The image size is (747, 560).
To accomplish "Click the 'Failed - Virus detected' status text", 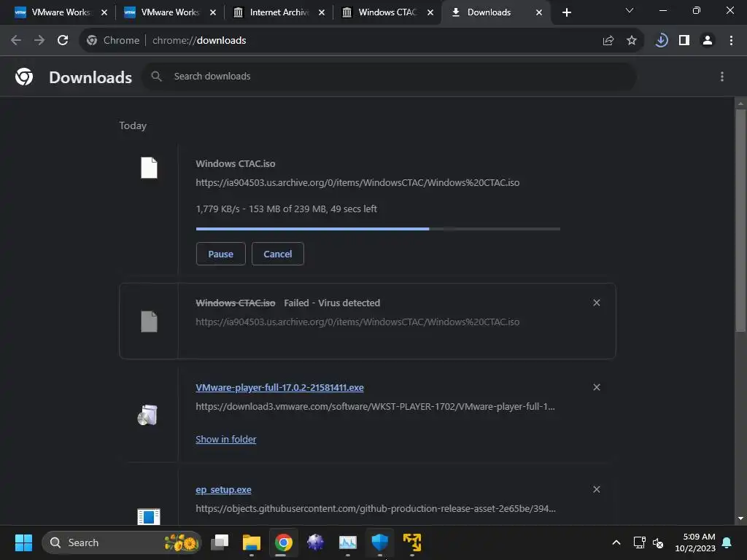I will [x=332, y=303].
